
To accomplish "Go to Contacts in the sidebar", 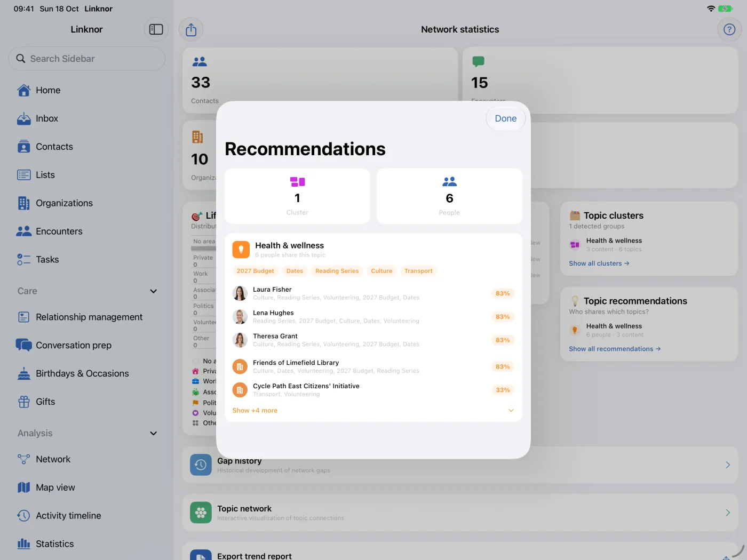I will [87, 147].
